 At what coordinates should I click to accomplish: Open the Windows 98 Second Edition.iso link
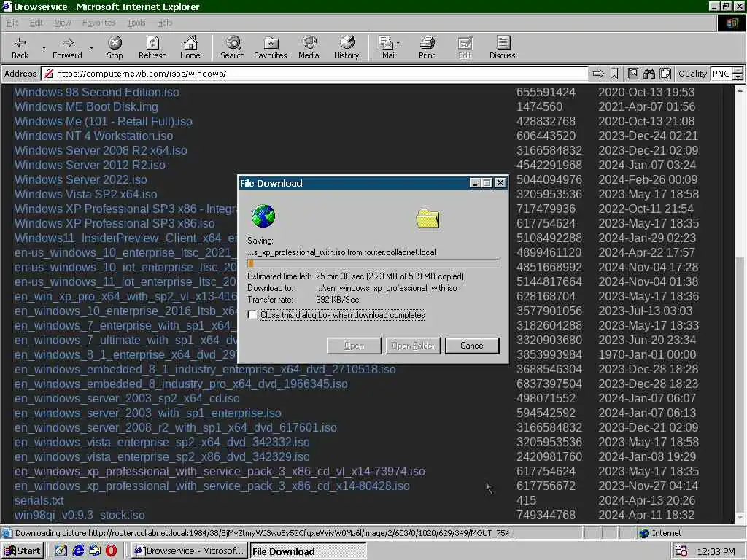tap(97, 92)
